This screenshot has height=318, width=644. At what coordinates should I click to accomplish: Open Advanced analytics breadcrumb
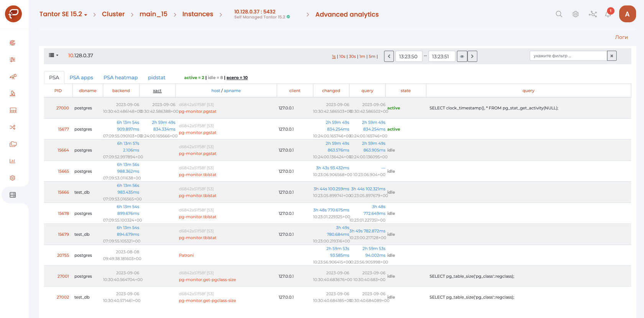347,15
